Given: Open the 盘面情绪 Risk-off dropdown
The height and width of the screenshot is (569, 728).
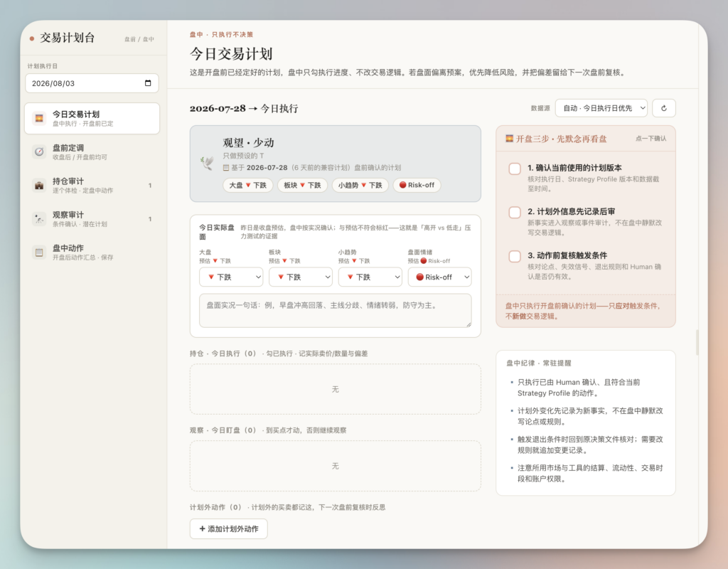Looking at the screenshot, I should pyautogui.click(x=439, y=277).
